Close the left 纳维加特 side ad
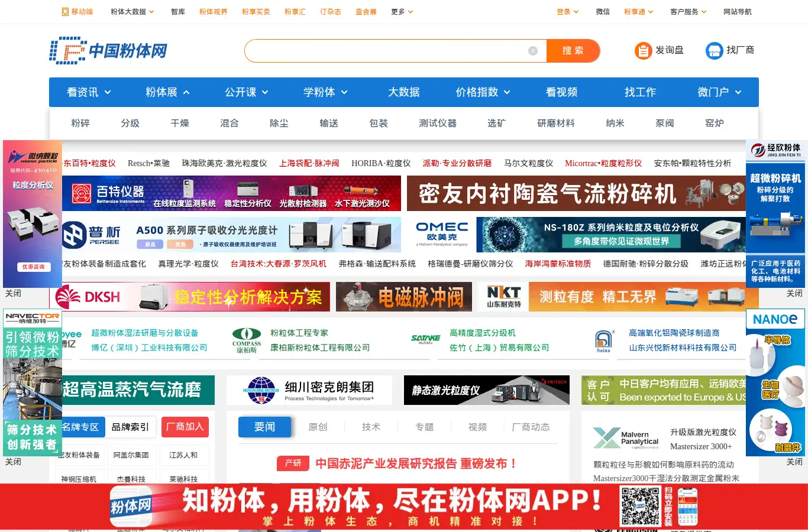 point(13,462)
